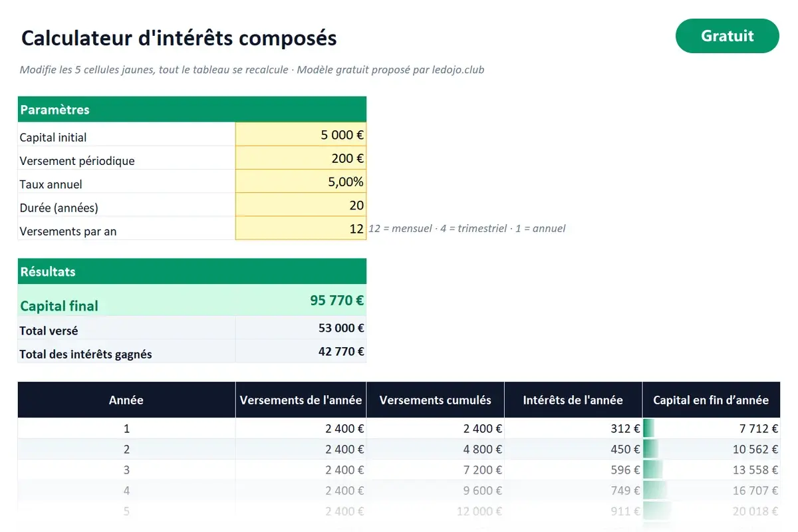Select year 3 Versements de l'année cell
The width and height of the screenshot is (798, 532).
301,469
